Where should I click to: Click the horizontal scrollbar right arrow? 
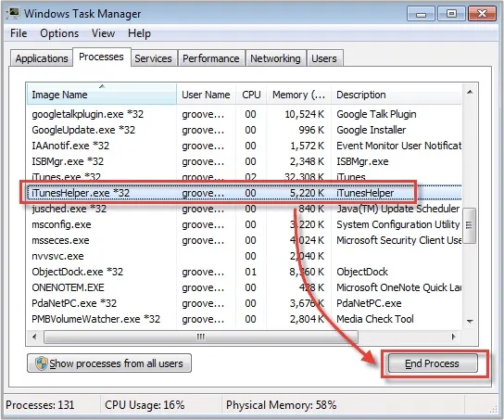454,337
